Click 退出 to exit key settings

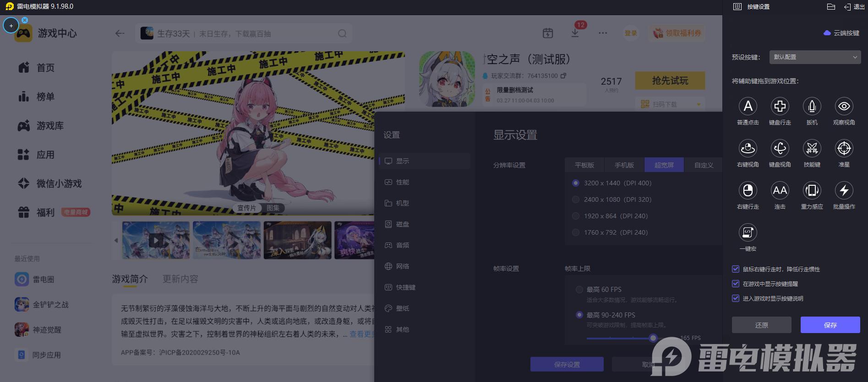coord(855,6)
